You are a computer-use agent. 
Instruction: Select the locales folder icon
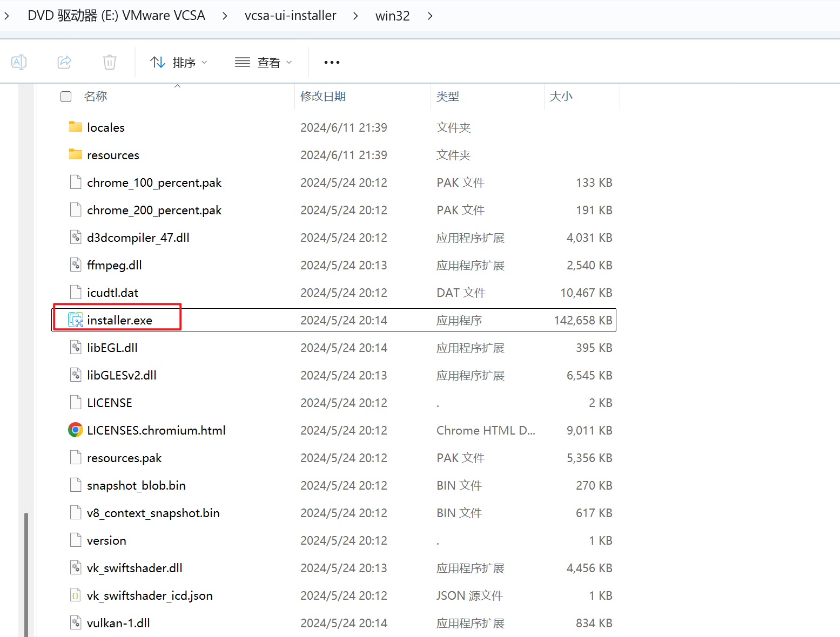click(76, 127)
